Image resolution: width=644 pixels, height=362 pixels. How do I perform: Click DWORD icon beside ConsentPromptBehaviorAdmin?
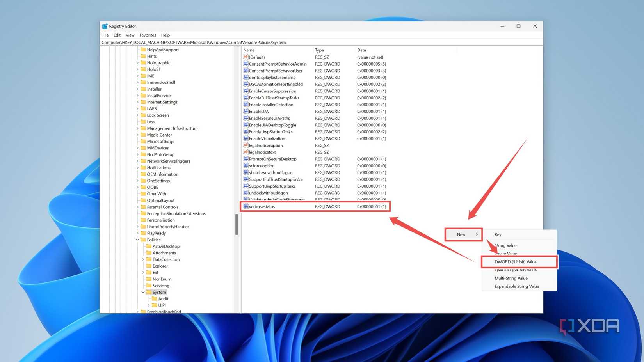click(246, 64)
